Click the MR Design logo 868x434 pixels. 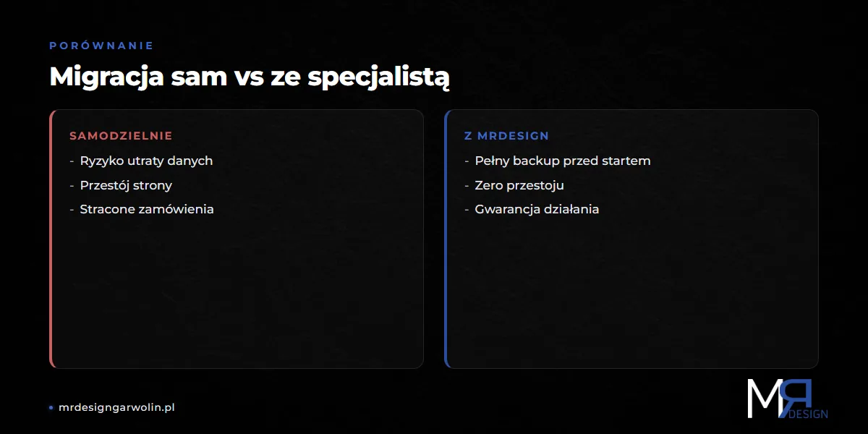(788, 399)
